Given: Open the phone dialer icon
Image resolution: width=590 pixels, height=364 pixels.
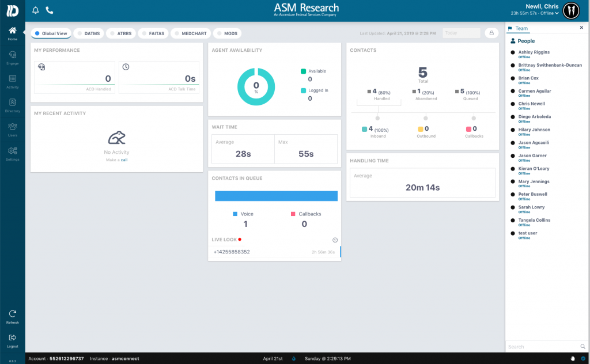Looking at the screenshot, I should [x=50, y=10].
